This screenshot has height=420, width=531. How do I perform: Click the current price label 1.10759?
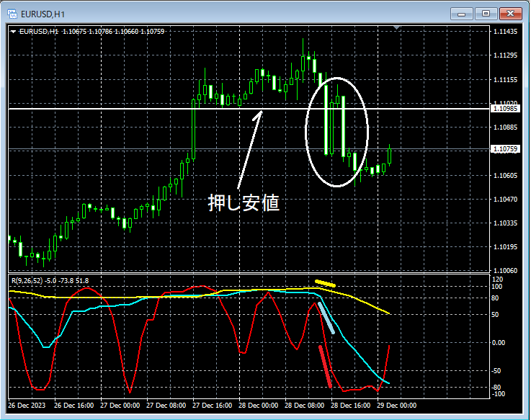click(505, 149)
